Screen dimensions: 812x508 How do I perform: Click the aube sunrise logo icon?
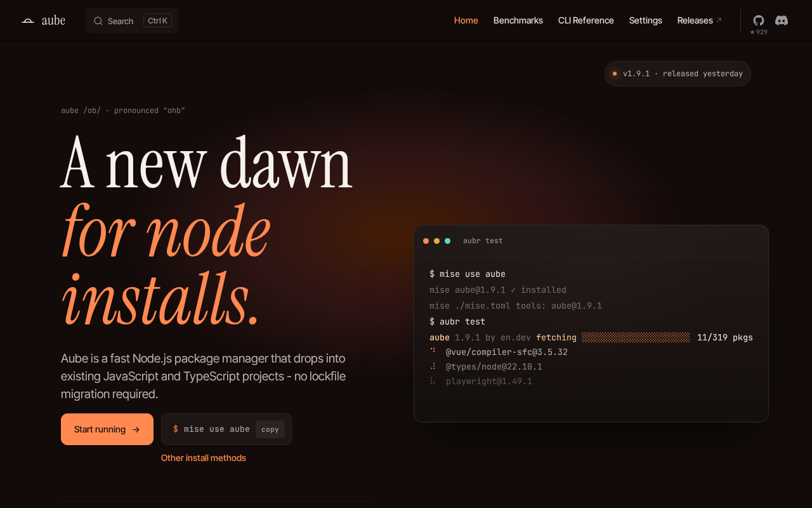pos(28,21)
